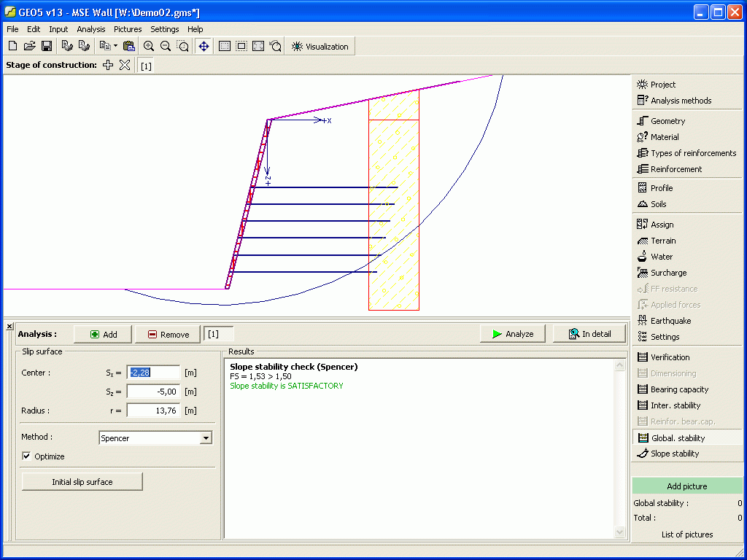747x560 pixels.
Task: Remove stage of construction with X icon
Action: [125, 65]
